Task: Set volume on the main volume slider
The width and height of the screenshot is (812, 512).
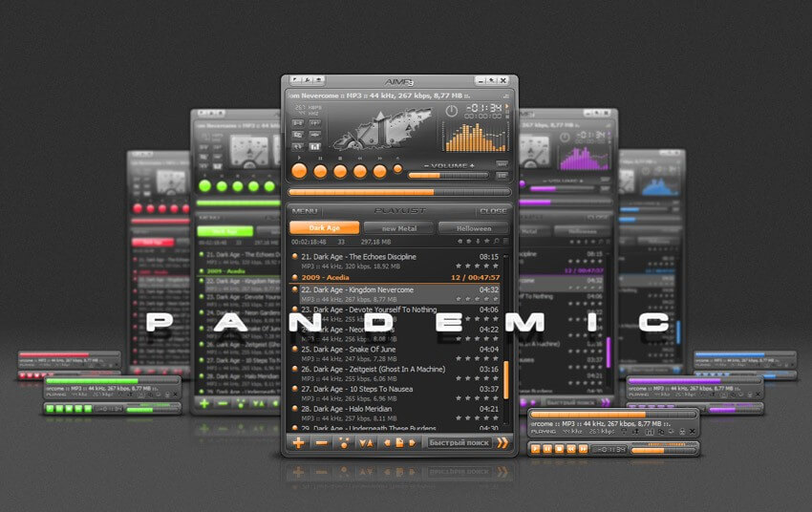Action: [x=448, y=176]
